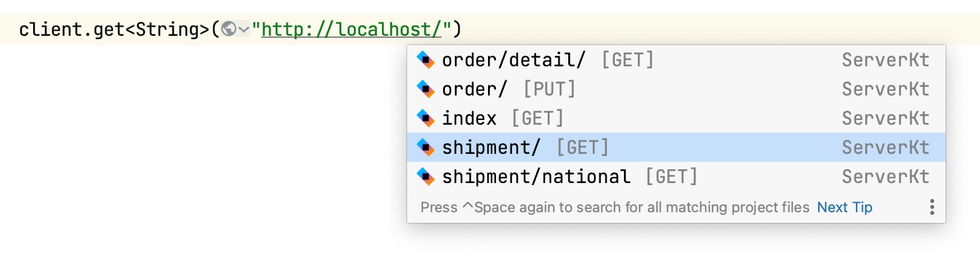Viewport: 980px width, 260px height.
Task: Click the Ktor icon beside order/ [PUT]
Action: (425, 89)
